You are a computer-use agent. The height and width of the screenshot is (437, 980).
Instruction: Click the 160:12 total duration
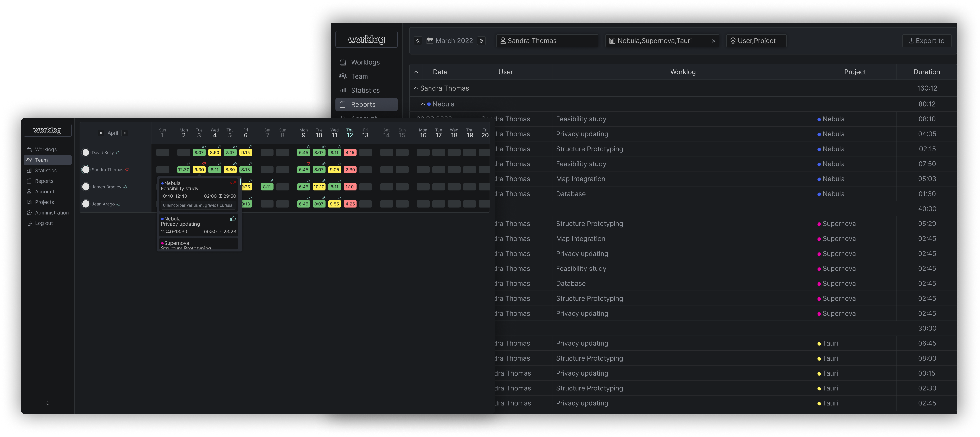pos(927,88)
